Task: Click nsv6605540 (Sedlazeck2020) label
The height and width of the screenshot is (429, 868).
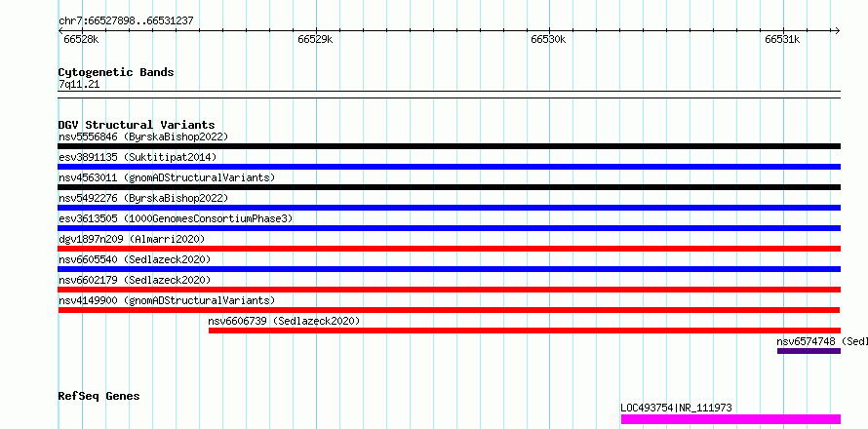Action: pos(135,259)
